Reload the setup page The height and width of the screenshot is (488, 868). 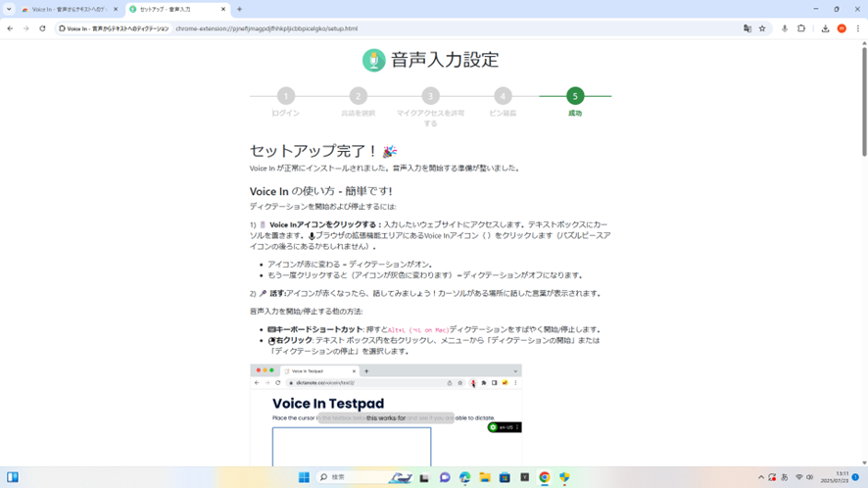42,28
